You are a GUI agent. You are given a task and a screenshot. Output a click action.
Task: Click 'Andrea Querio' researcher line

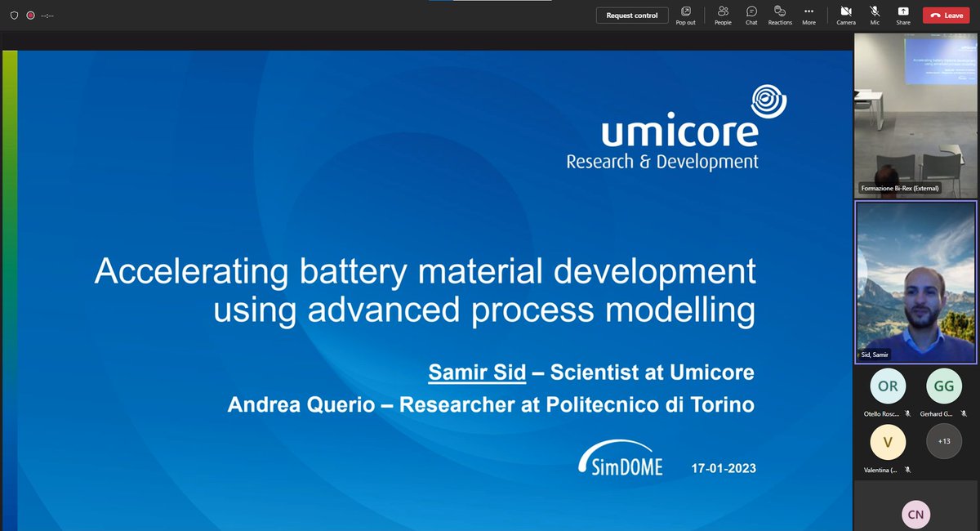491,404
